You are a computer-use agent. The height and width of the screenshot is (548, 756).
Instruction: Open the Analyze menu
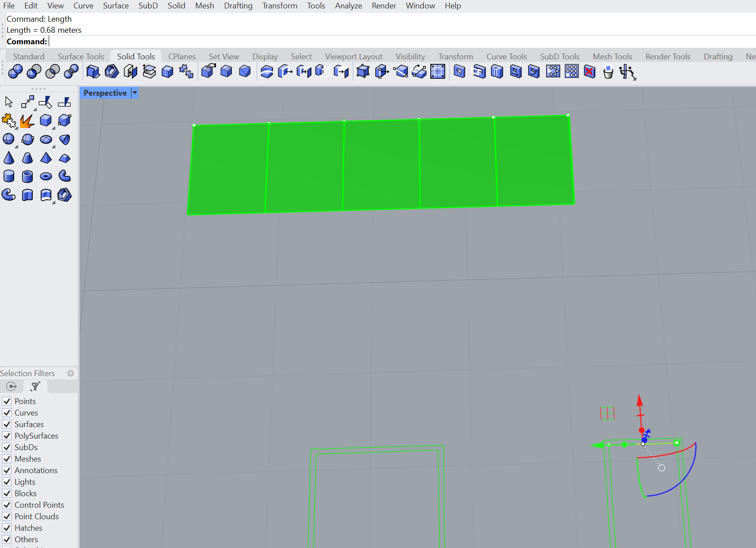[348, 6]
